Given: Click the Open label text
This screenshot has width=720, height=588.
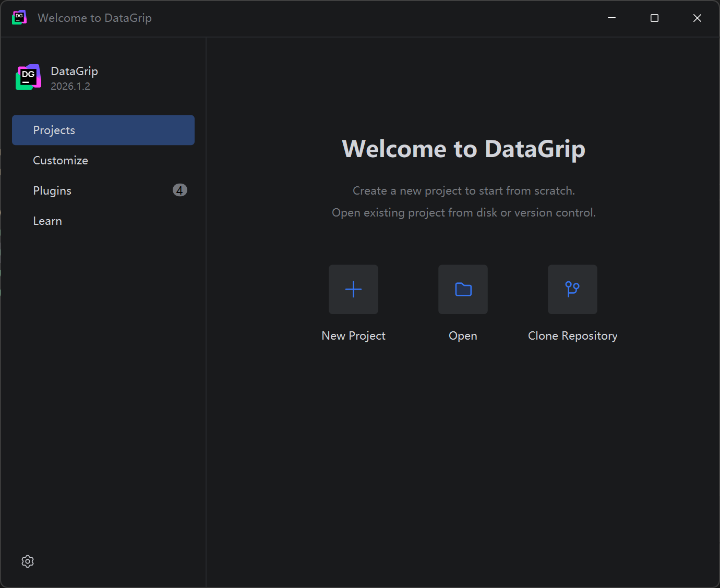Looking at the screenshot, I should click(x=463, y=336).
